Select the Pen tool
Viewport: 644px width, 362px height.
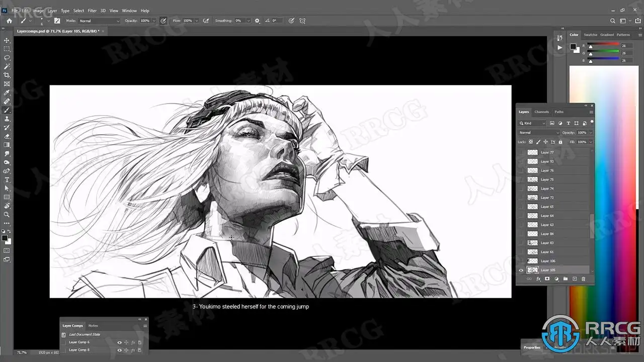tap(7, 171)
